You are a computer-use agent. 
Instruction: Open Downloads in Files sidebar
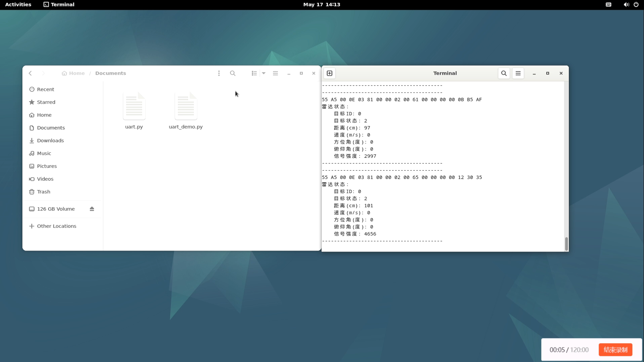tap(63, 140)
